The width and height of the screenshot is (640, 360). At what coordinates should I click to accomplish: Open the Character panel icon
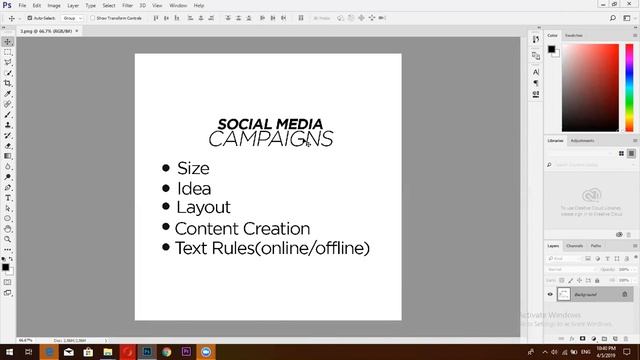[x=536, y=72]
